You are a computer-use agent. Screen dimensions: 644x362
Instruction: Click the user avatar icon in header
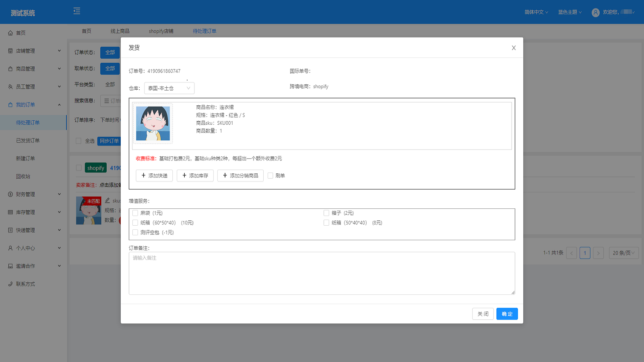[x=595, y=12]
